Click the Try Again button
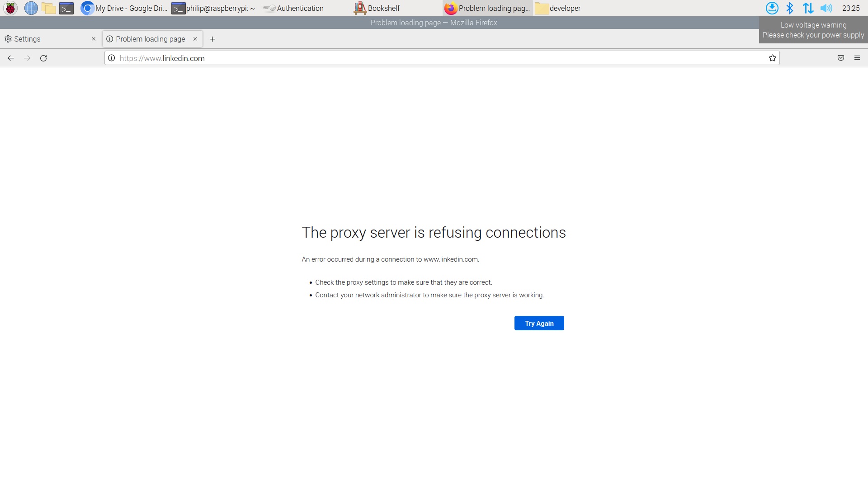Image resolution: width=868 pixels, height=488 pixels. 539,323
